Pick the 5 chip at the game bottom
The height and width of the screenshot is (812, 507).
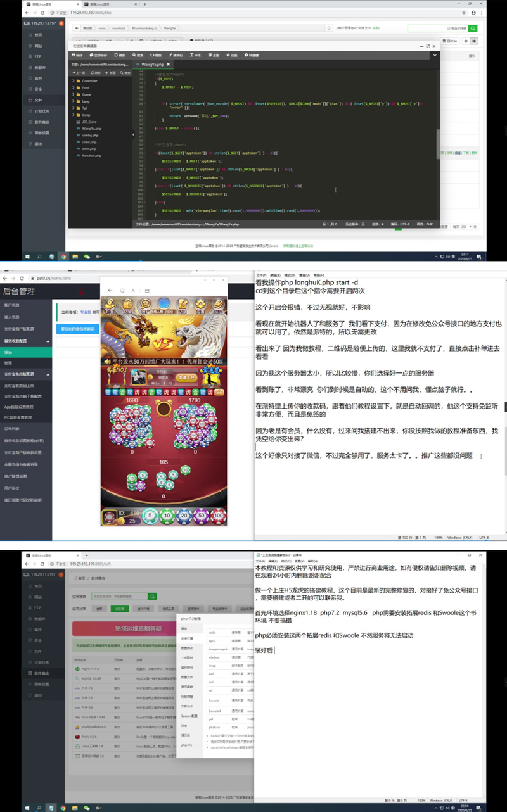click(x=150, y=516)
